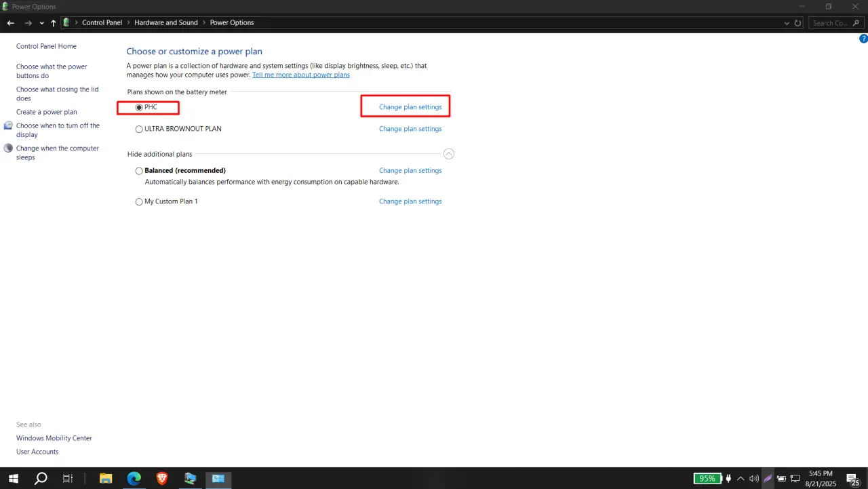
Task: Select the ULTRA BROWNOUT PLAN radio button
Action: pyautogui.click(x=139, y=129)
